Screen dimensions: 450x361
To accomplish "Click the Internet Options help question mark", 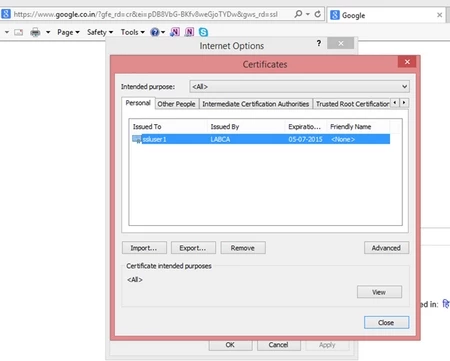I will click(x=319, y=43).
